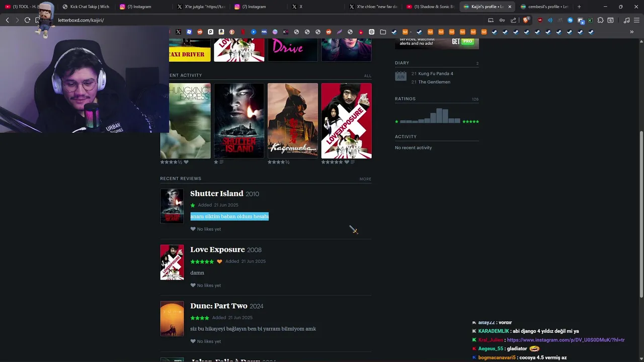Open the DuckDuckGo bookmark icon
The height and width of the screenshot is (362, 644).
[232, 32]
